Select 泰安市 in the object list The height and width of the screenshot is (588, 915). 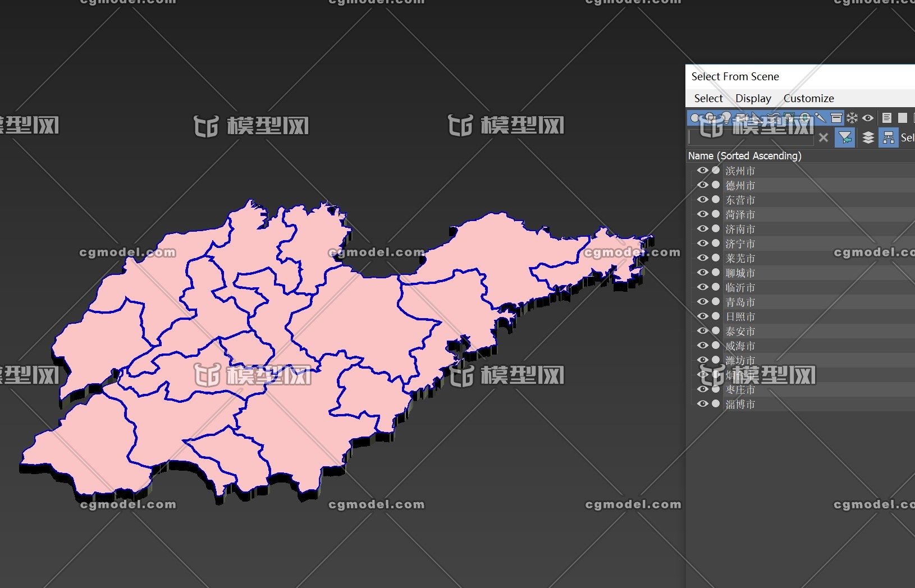pyautogui.click(x=740, y=331)
